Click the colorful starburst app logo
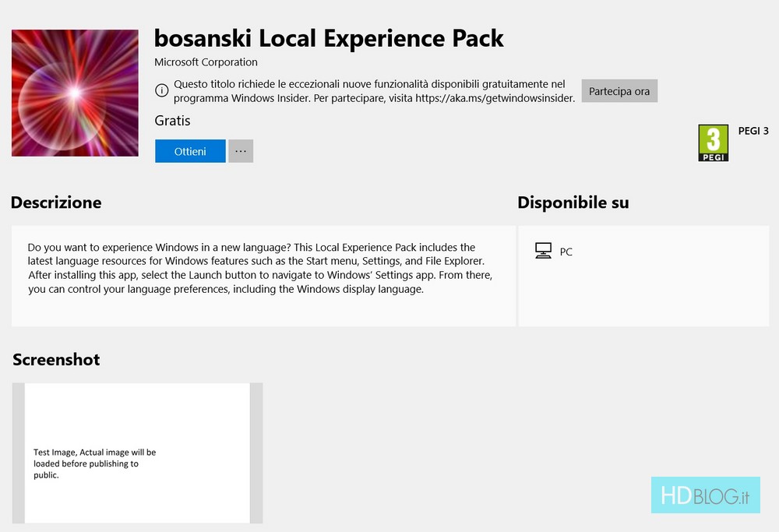The height and width of the screenshot is (532, 779). tap(75, 93)
